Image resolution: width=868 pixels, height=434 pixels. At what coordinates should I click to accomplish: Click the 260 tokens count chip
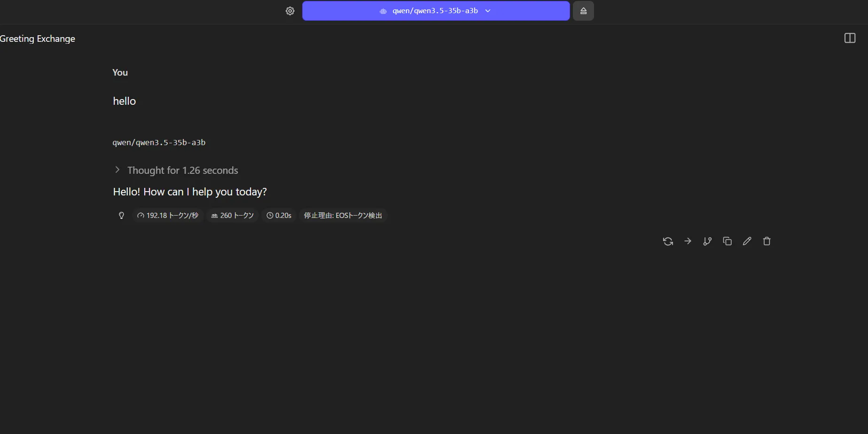(x=233, y=216)
